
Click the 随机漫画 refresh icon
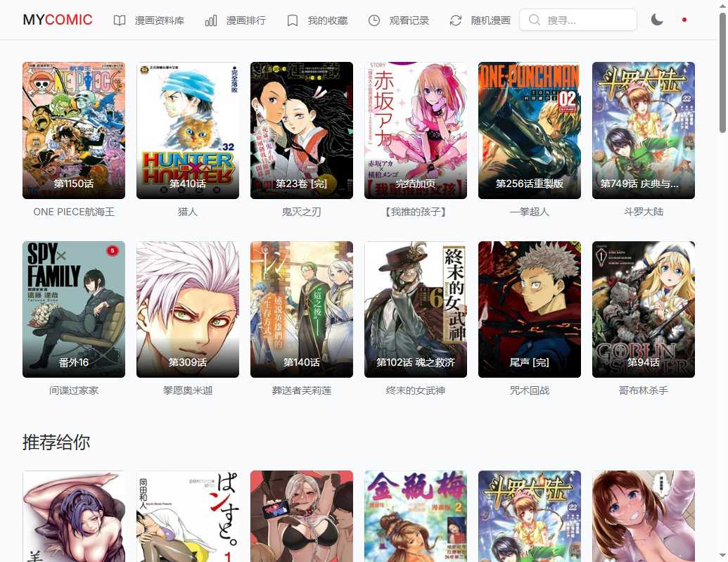coord(455,20)
